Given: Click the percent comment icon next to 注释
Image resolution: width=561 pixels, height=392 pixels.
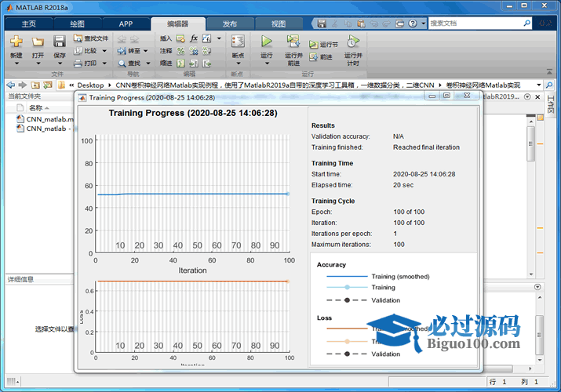Looking at the screenshot, I should (x=181, y=51).
